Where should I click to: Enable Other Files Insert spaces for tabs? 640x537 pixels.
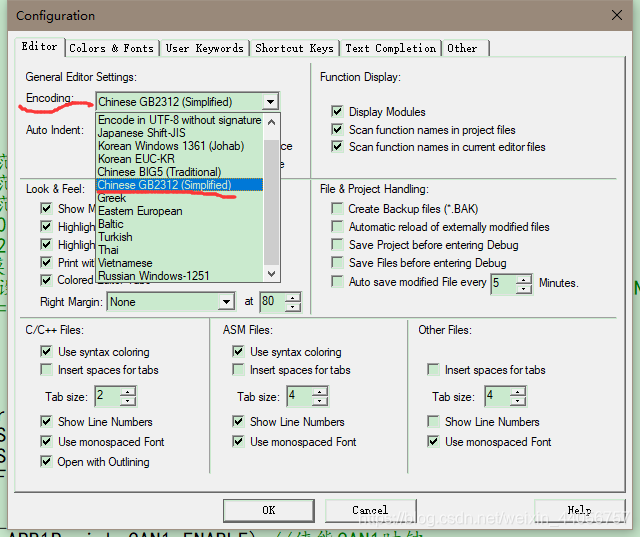coord(433,370)
